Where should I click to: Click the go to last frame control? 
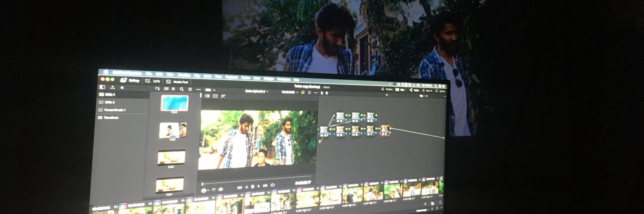(265, 185)
